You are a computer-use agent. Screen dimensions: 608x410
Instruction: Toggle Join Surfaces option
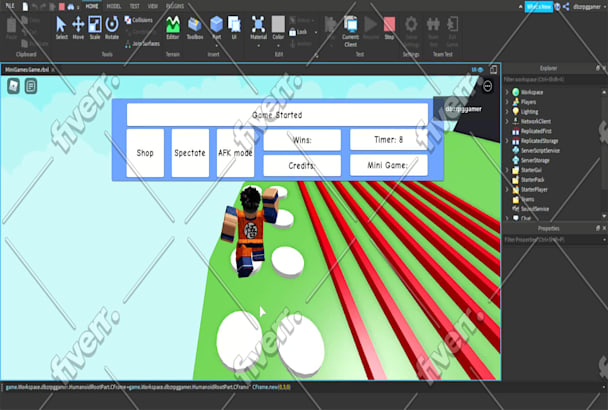(142, 44)
